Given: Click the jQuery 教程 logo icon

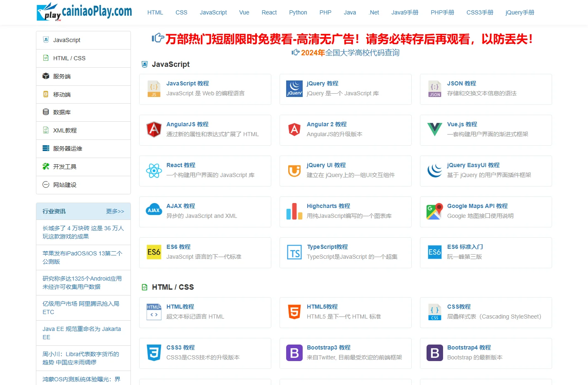Looking at the screenshot, I should [294, 89].
